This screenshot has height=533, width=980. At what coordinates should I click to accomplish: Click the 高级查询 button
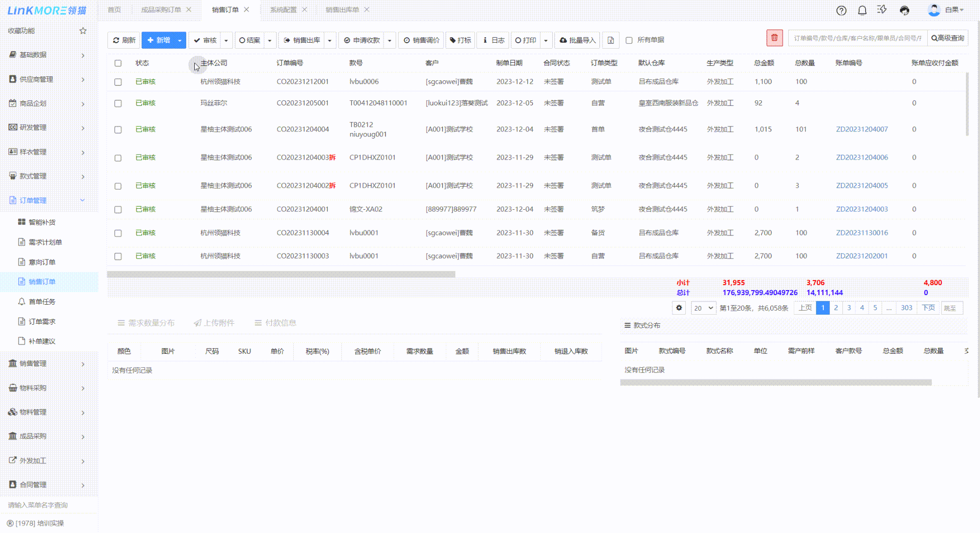click(x=947, y=38)
